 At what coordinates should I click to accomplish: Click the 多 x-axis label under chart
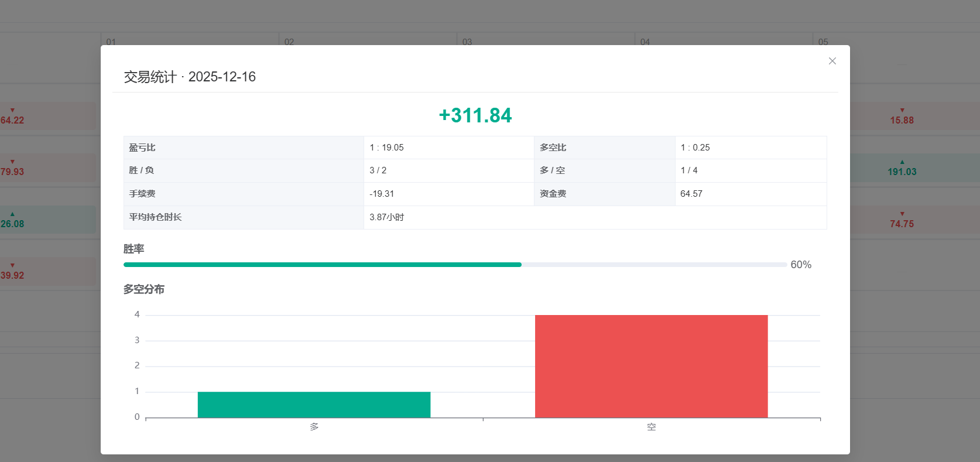pyautogui.click(x=314, y=427)
